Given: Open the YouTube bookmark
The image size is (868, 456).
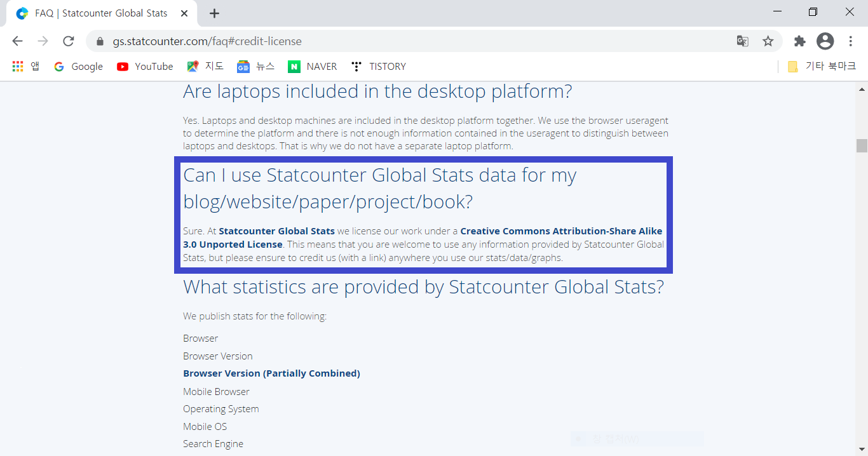Looking at the screenshot, I should 145,66.
